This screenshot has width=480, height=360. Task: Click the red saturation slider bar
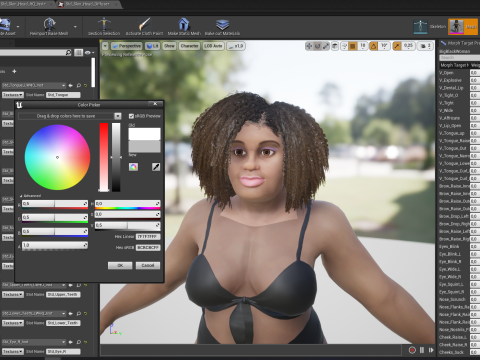(104, 157)
